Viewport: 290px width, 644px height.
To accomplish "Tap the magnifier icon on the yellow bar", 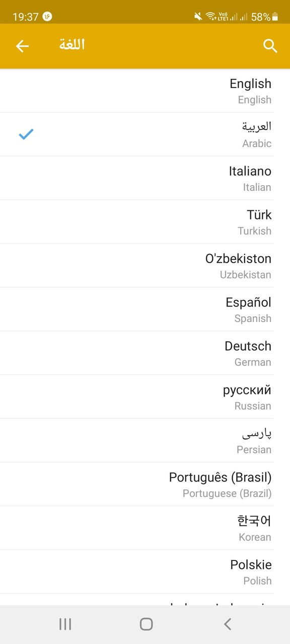I will pyautogui.click(x=270, y=46).
